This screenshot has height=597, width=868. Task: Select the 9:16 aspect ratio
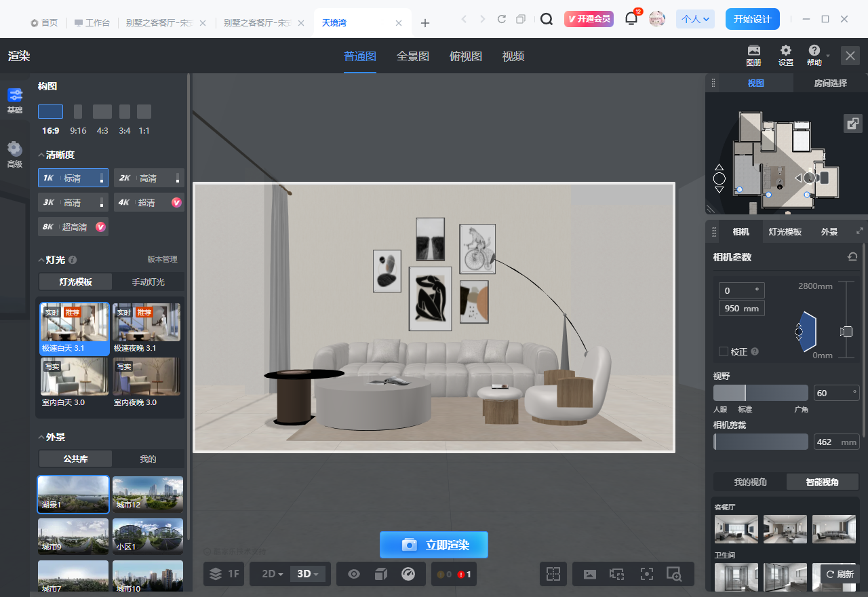coord(78,112)
